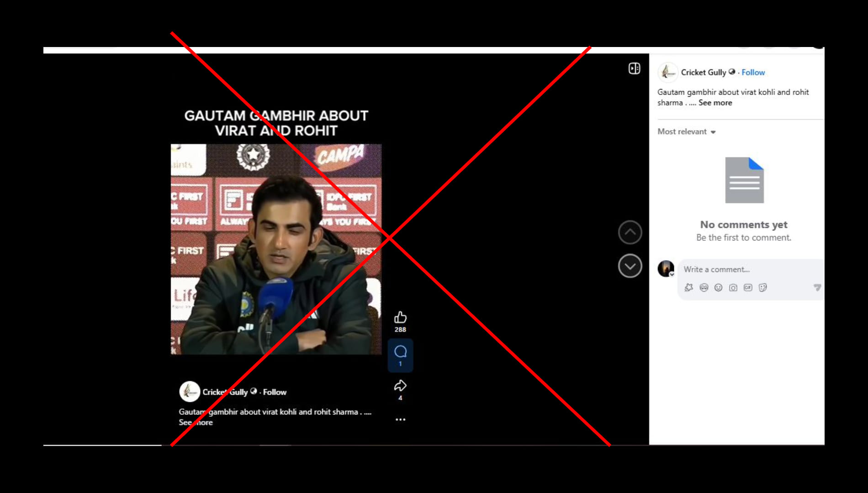Expand caption with See more in sidebar
The height and width of the screenshot is (493, 868).
point(715,103)
